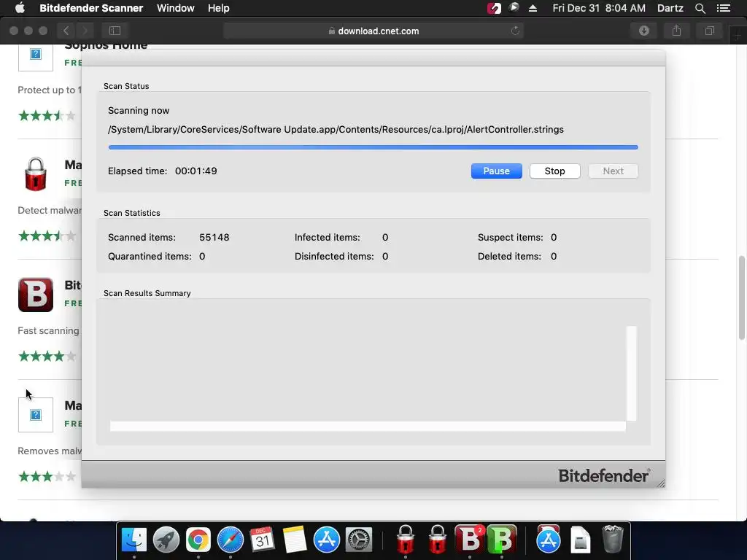Viewport: 747px width, 560px height.
Task: Open Notification Center from the menu bar
Action: point(723,8)
